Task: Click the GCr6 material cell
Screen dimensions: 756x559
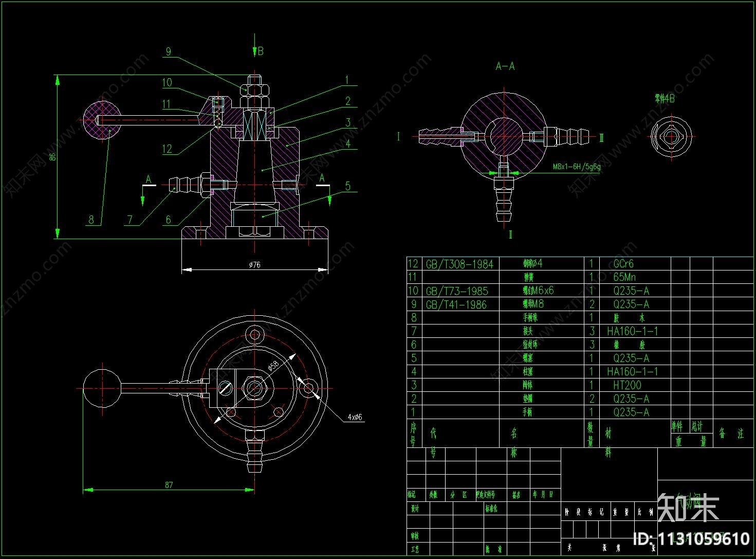Action: [623, 264]
